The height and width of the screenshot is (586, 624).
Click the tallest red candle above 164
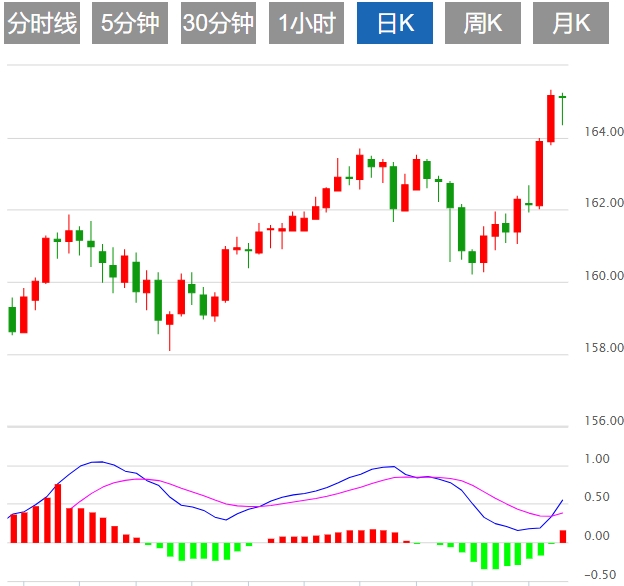tap(551, 118)
